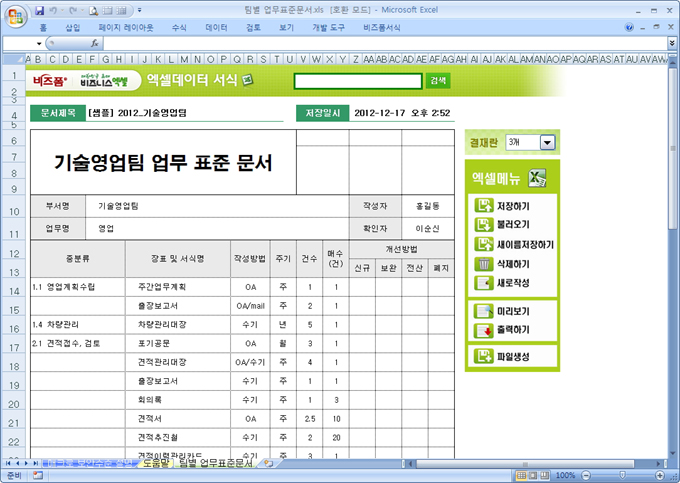Switch to Page Break Preview in status bar
This screenshot has width=680, height=483.
(544, 475)
